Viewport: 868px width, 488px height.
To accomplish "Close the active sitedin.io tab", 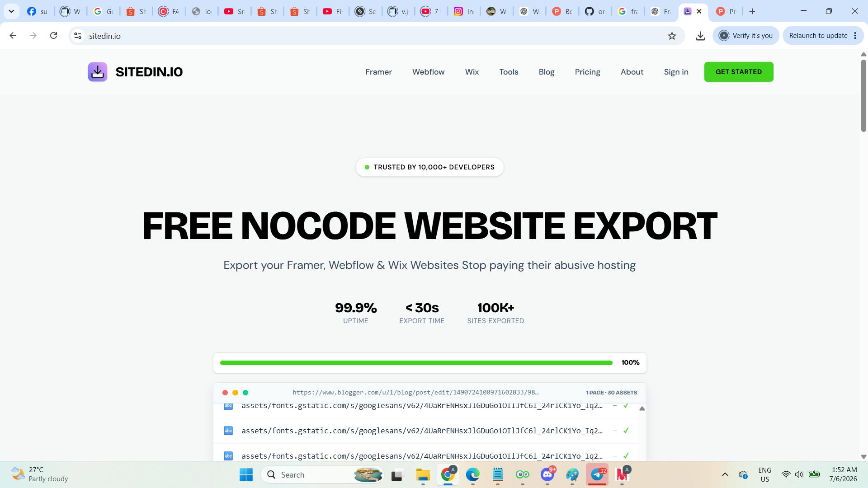I will tap(699, 11).
